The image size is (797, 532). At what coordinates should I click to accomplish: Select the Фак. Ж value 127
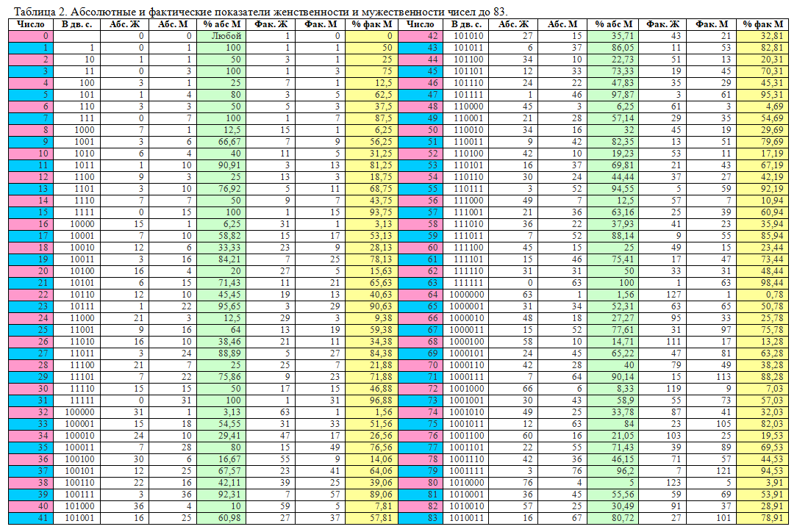(673, 295)
